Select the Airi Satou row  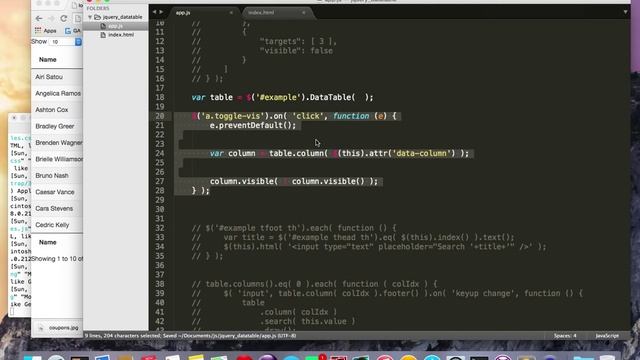pyautogui.click(x=57, y=77)
